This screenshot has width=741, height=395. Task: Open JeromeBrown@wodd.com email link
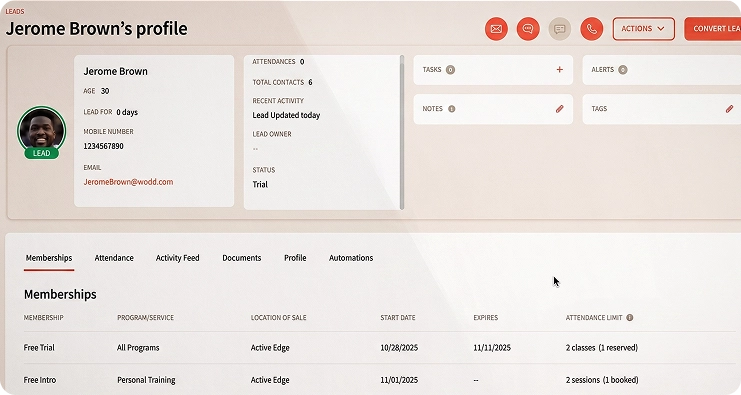[128, 182]
